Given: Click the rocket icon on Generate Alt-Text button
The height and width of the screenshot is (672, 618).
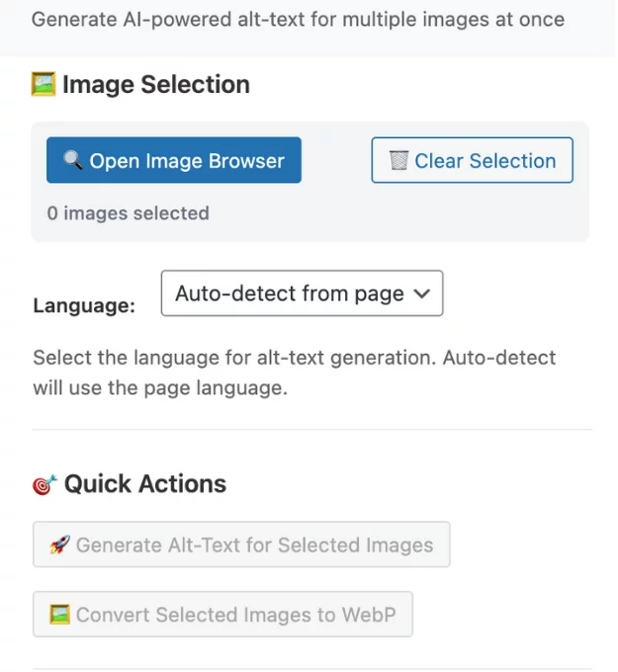Looking at the screenshot, I should tap(59, 545).
